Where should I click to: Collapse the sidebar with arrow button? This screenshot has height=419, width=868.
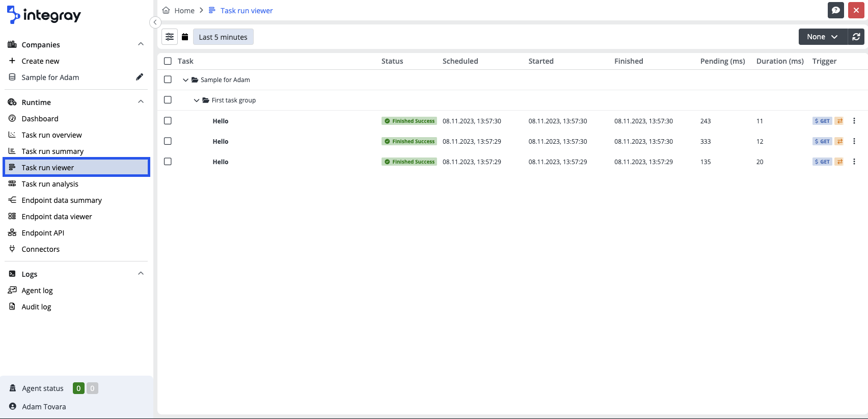point(155,22)
